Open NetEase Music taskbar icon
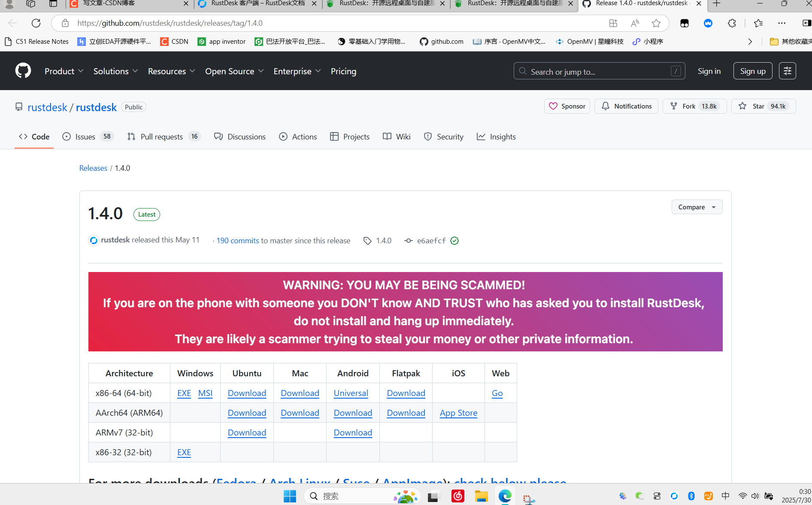Image resolution: width=812 pixels, height=505 pixels. [x=458, y=496]
